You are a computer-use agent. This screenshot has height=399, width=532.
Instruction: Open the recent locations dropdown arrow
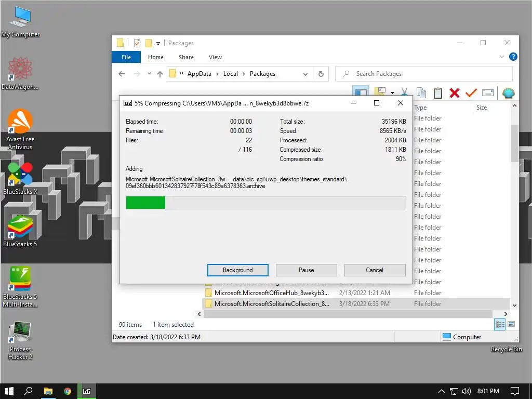149,74
